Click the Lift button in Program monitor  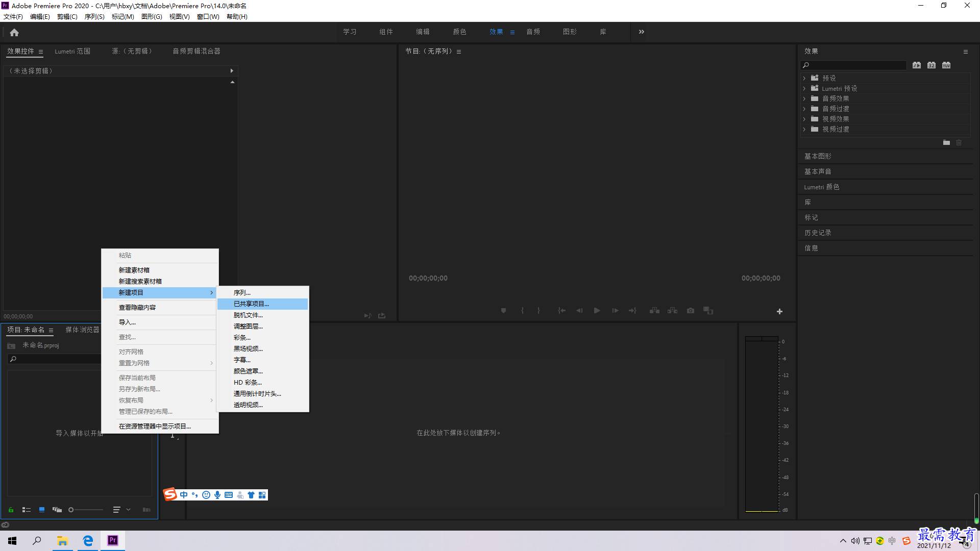pyautogui.click(x=654, y=311)
